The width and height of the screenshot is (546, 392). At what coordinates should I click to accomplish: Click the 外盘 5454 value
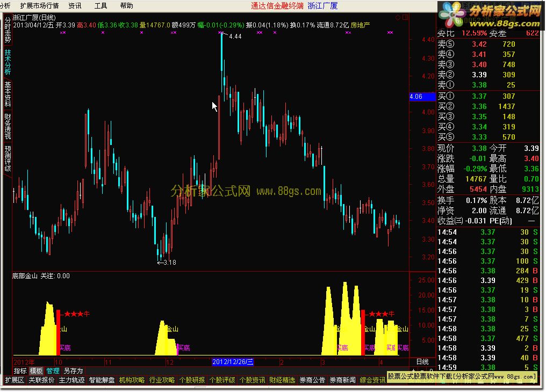point(478,189)
